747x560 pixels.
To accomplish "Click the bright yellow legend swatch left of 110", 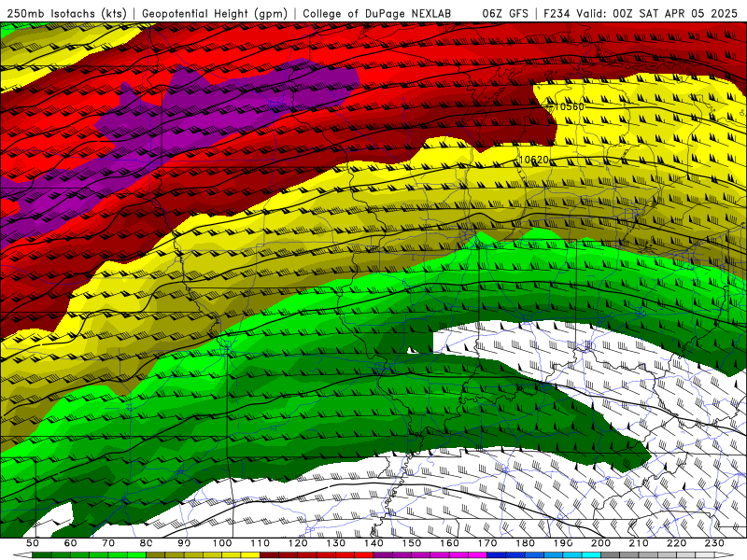I will point(250,555).
